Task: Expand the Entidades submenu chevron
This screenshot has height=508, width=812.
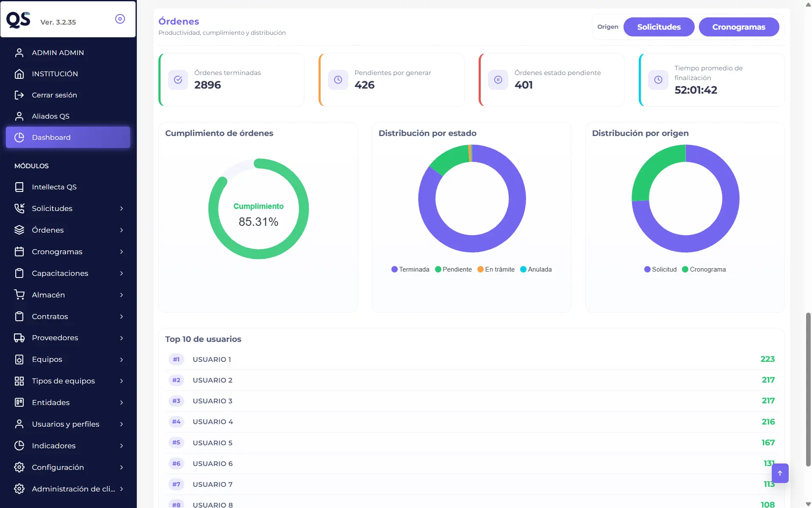Action: pos(122,403)
